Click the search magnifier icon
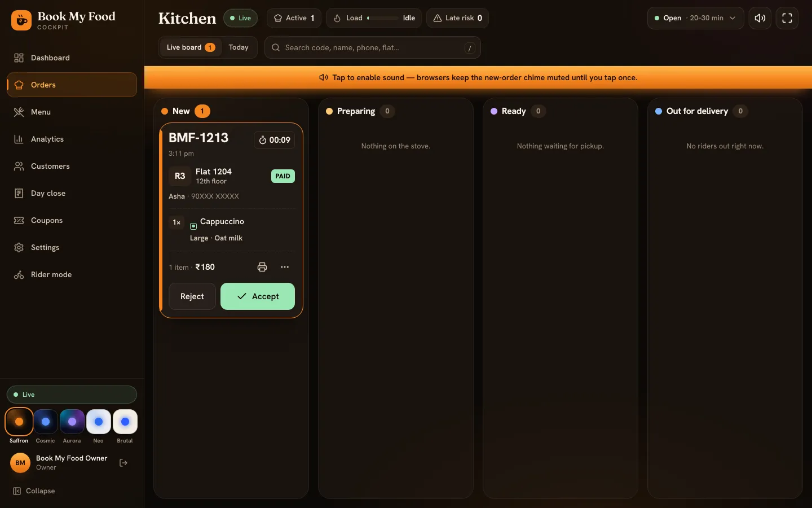This screenshot has height=508, width=812. tap(276, 47)
